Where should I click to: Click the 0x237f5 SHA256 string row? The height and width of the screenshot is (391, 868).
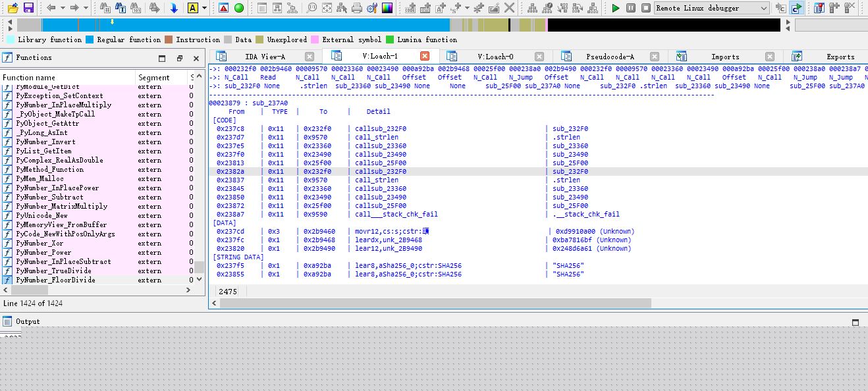(x=538, y=265)
